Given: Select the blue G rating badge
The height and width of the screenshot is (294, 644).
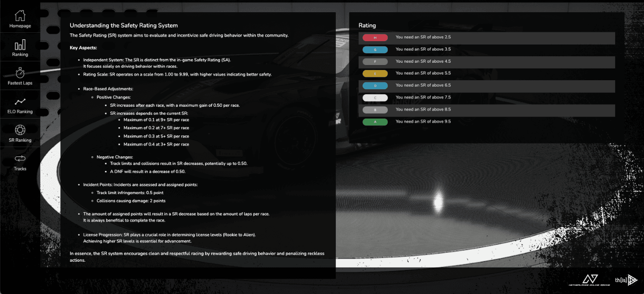Looking at the screenshot, I should 375,49.
